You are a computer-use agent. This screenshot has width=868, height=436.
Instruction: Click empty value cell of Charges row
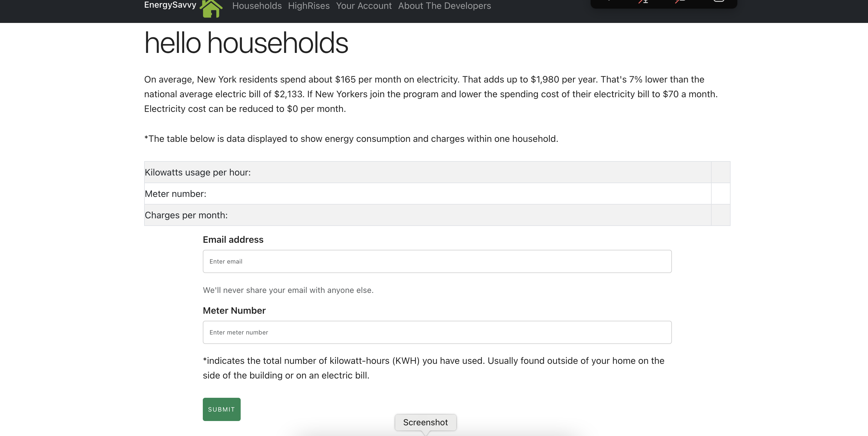(x=720, y=215)
